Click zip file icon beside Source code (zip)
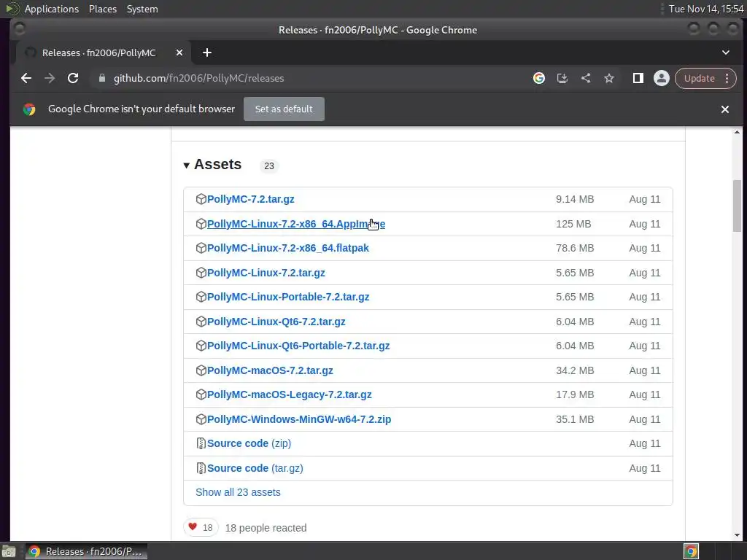Viewport: 747px width, 560px height. click(x=201, y=444)
